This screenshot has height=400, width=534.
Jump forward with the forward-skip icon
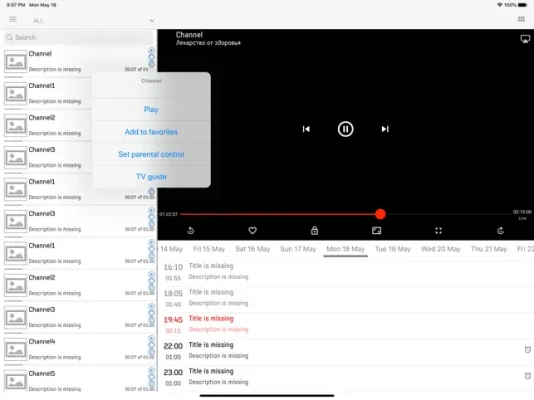[500, 230]
